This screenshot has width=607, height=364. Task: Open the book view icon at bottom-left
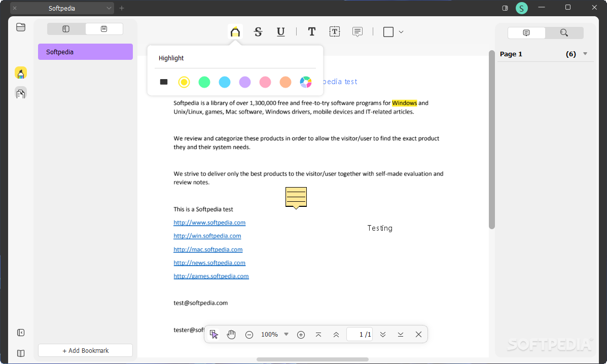pos(21,353)
